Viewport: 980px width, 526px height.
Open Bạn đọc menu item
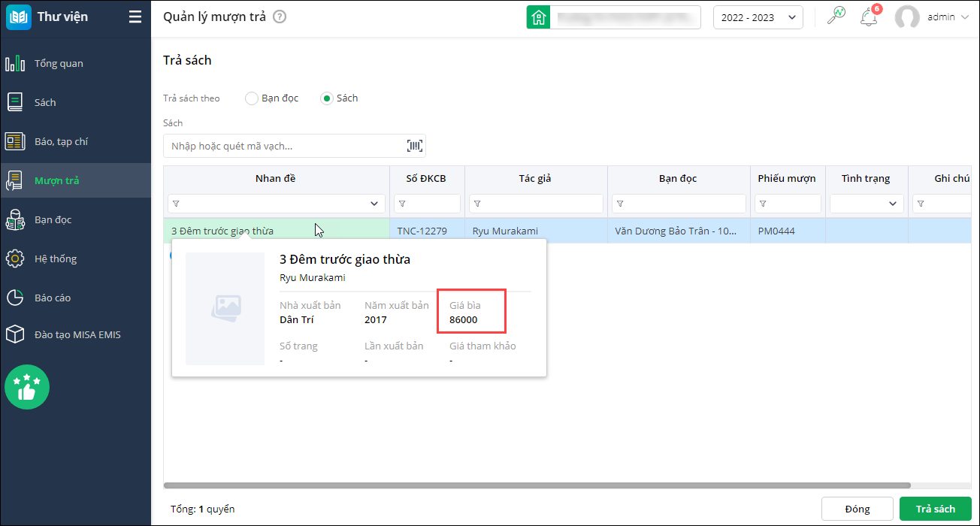(76, 219)
